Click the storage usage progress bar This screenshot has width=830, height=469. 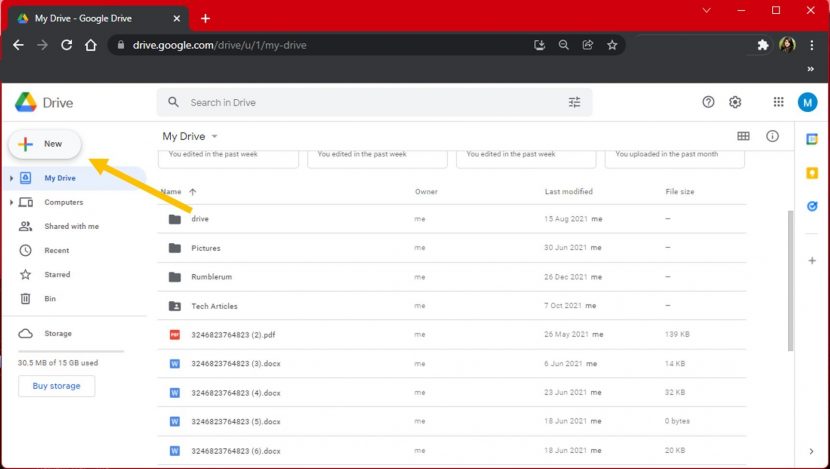pos(71,351)
